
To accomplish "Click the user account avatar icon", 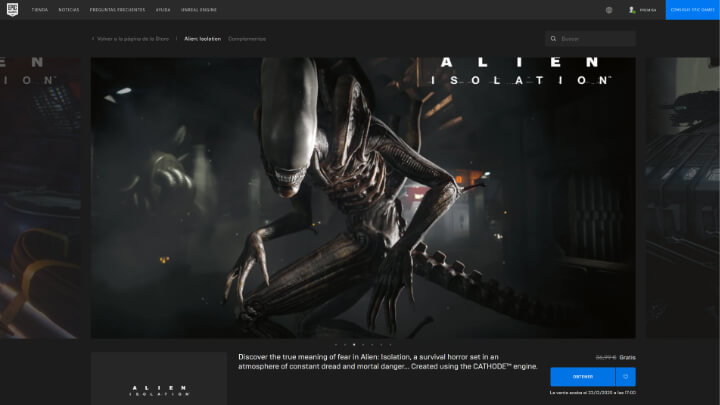I will pyautogui.click(x=632, y=10).
